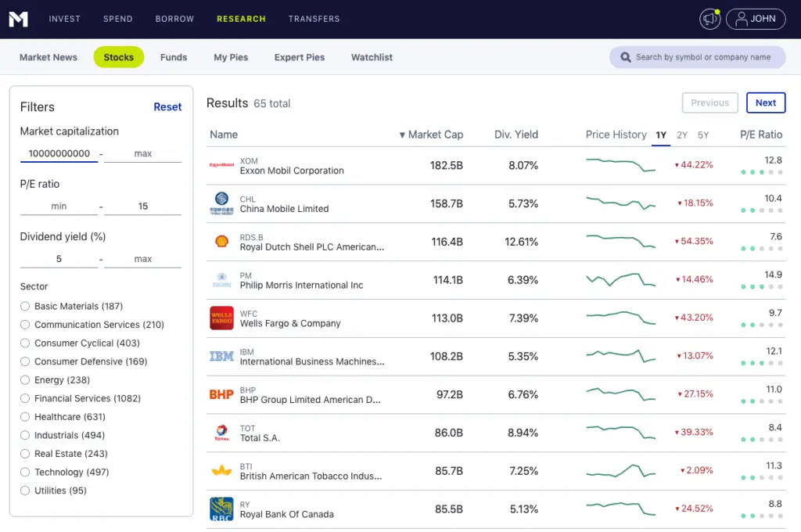Viewport: 801px width, 532px height.
Task: Click the M1 logo icon
Action: [18, 19]
